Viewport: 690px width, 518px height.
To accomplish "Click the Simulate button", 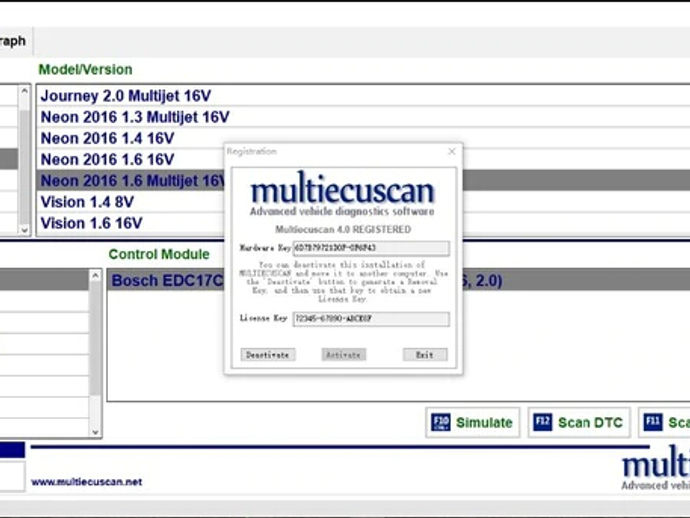I will 473,422.
